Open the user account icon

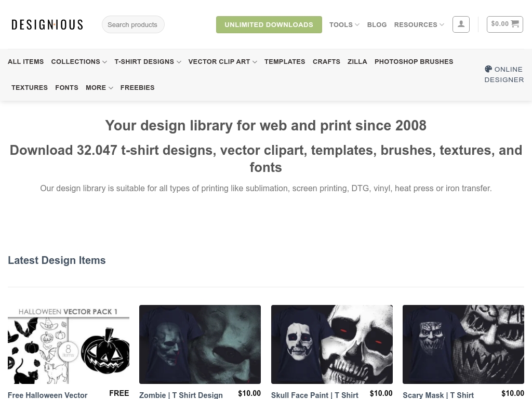click(461, 24)
